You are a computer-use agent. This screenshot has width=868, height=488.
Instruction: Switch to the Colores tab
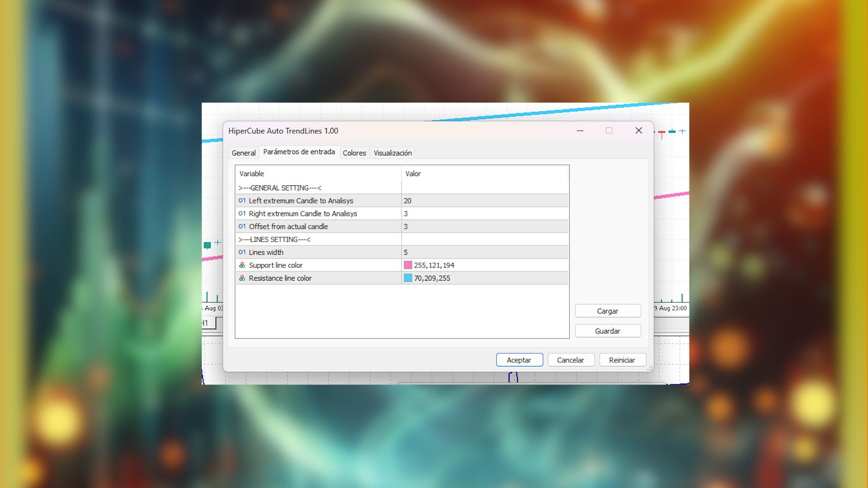point(354,153)
